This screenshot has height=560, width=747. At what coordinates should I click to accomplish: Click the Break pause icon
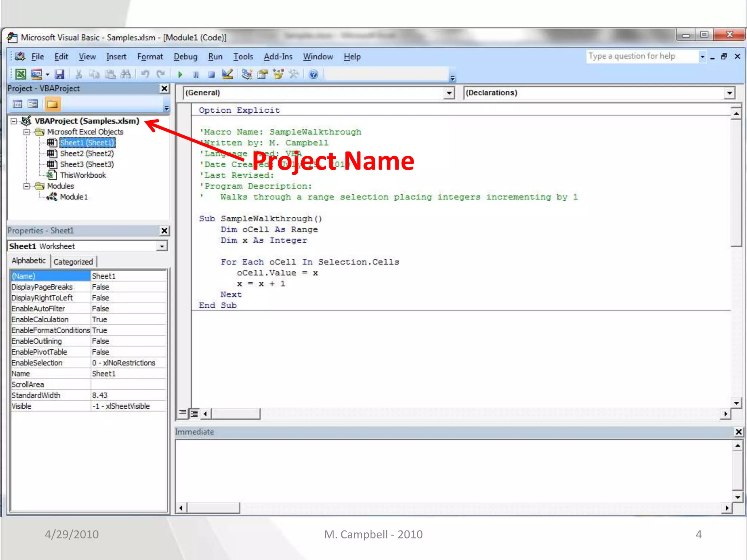click(x=196, y=74)
